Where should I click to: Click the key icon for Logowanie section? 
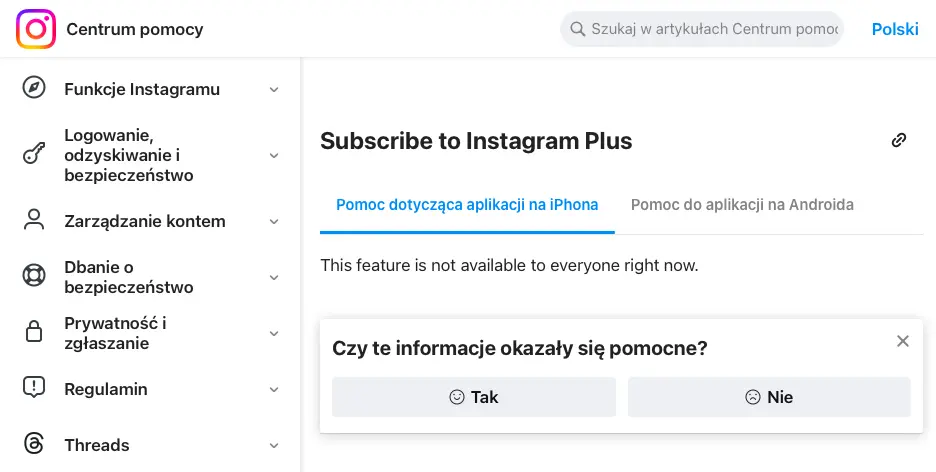coord(34,155)
